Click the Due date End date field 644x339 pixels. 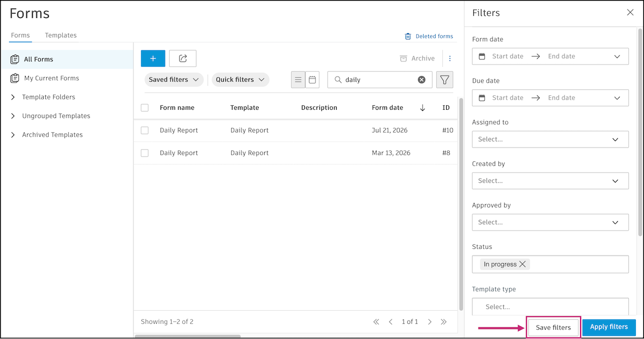[561, 98]
